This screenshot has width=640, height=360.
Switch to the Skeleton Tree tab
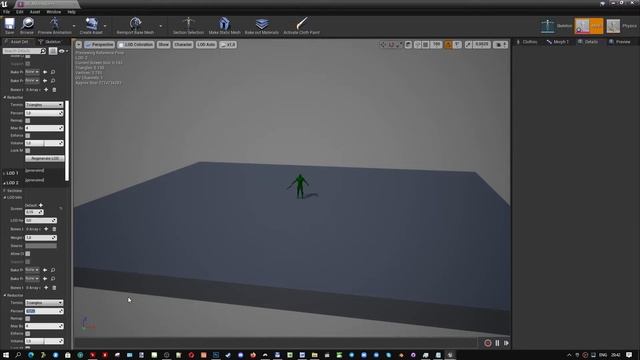pyautogui.click(x=50, y=42)
